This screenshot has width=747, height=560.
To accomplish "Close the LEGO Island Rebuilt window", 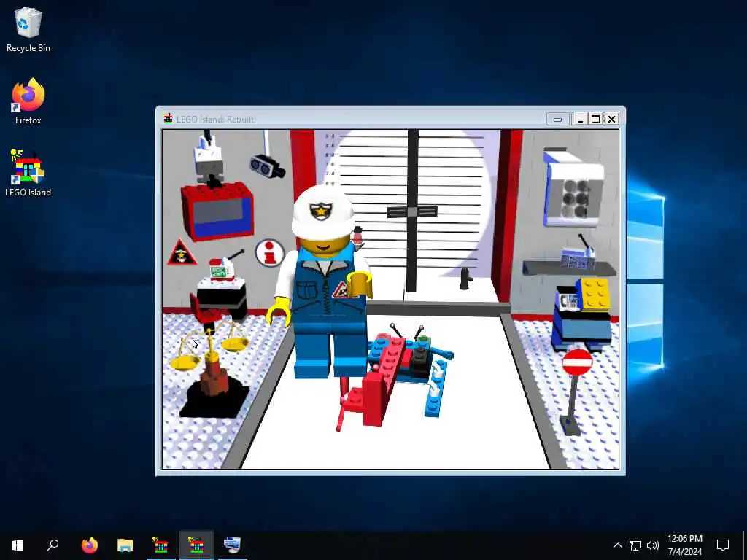I will (x=612, y=119).
